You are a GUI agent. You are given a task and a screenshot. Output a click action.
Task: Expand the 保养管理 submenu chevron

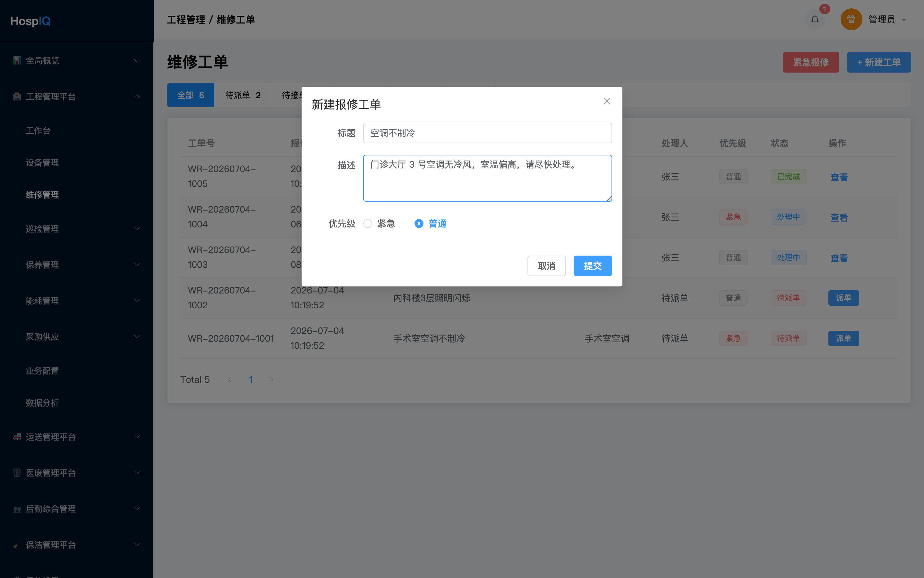[x=137, y=265]
